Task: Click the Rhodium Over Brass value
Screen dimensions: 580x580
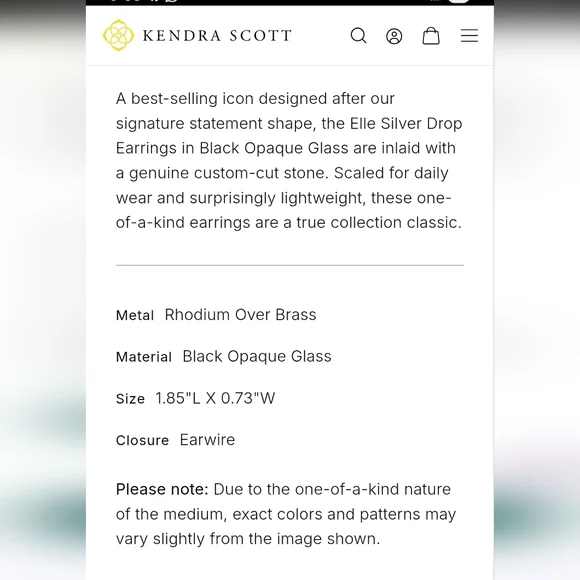Action: coord(240,315)
